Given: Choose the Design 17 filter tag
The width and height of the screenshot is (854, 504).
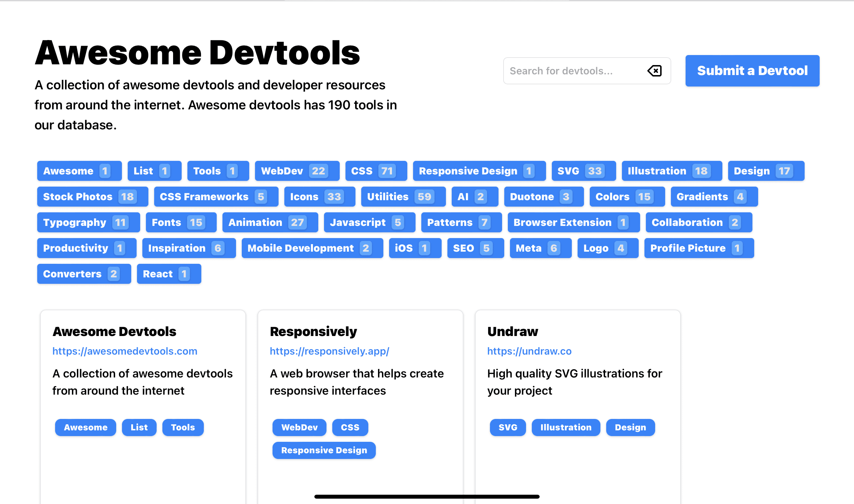Looking at the screenshot, I should coord(766,171).
